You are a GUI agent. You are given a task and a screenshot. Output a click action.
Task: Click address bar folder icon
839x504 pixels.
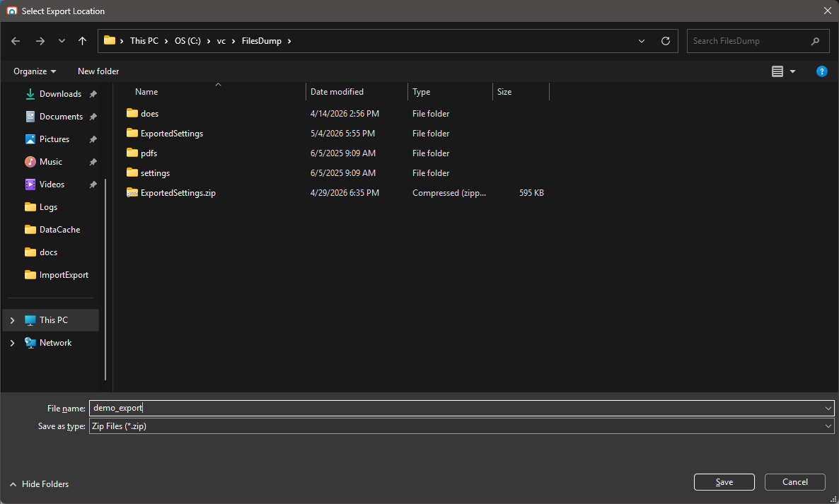(110, 40)
